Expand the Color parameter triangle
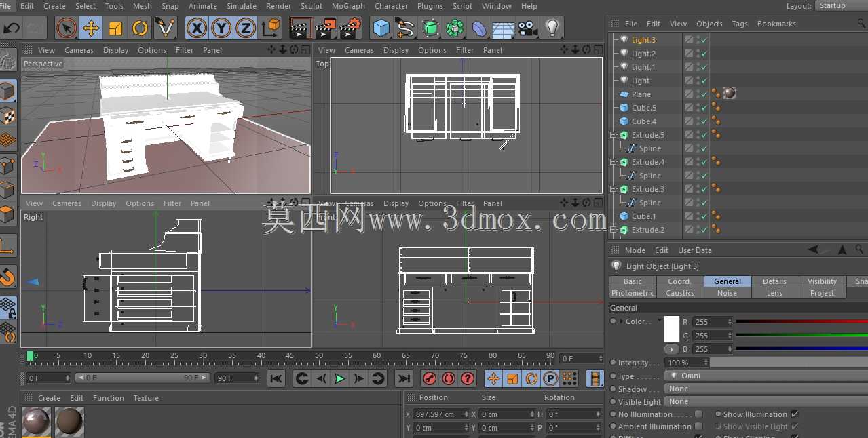868x438 pixels. (x=621, y=321)
